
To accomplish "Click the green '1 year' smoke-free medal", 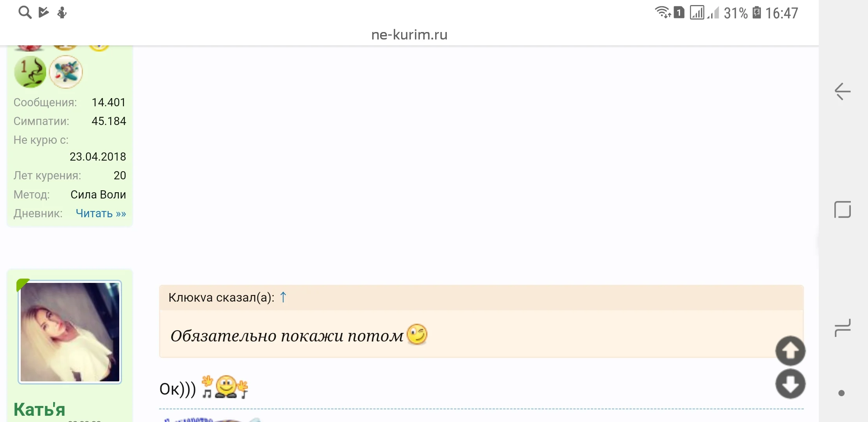I will pos(30,72).
